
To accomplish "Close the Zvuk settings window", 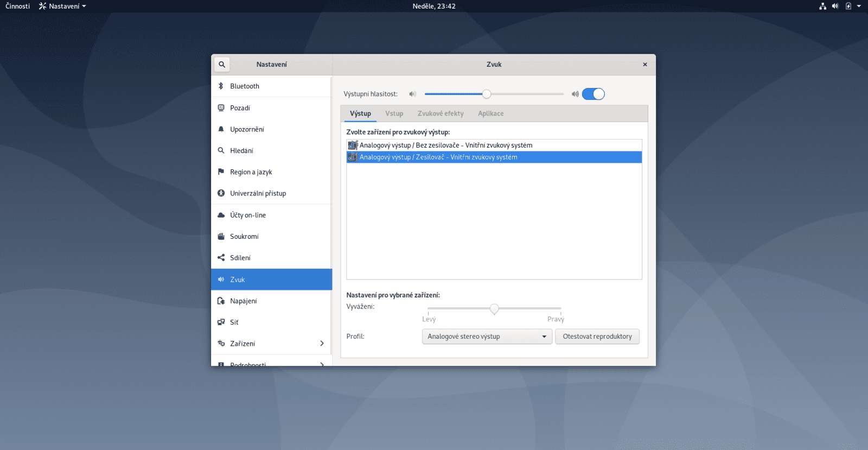I will pyautogui.click(x=645, y=64).
